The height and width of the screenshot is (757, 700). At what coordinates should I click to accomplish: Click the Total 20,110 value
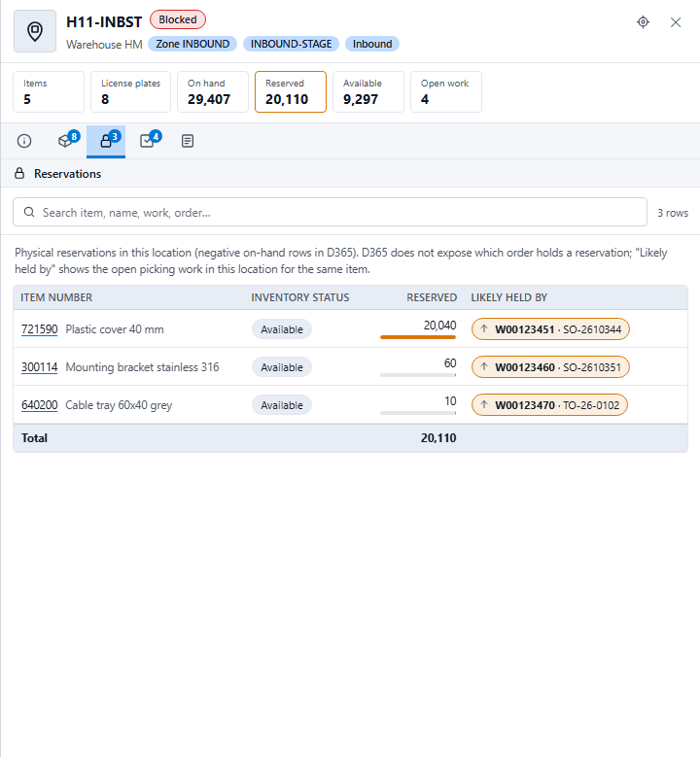coord(438,438)
